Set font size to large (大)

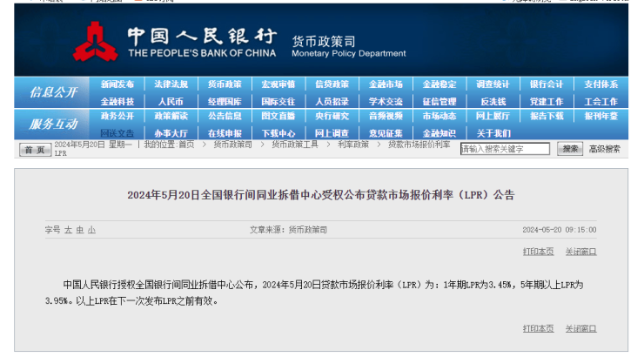68,230
